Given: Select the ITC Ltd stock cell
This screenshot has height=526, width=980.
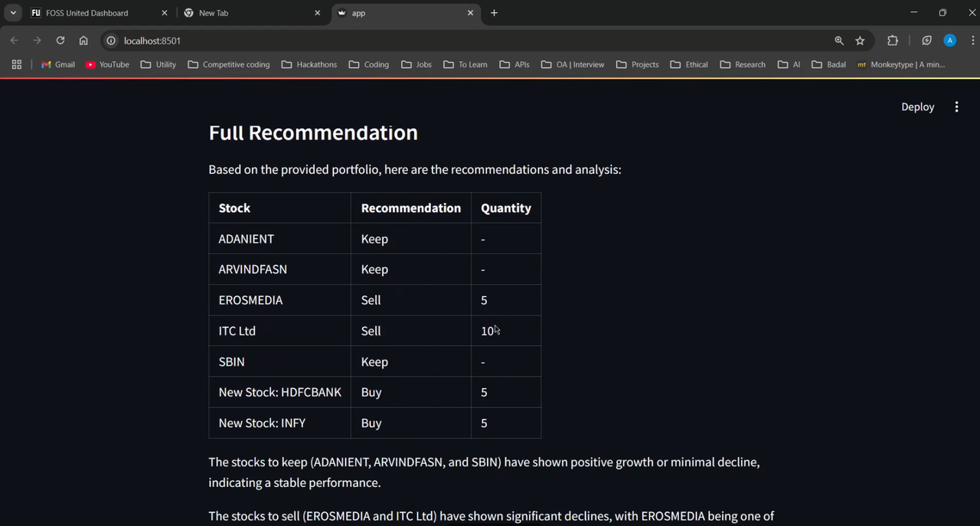Looking at the screenshot, I should coord(279,331).
